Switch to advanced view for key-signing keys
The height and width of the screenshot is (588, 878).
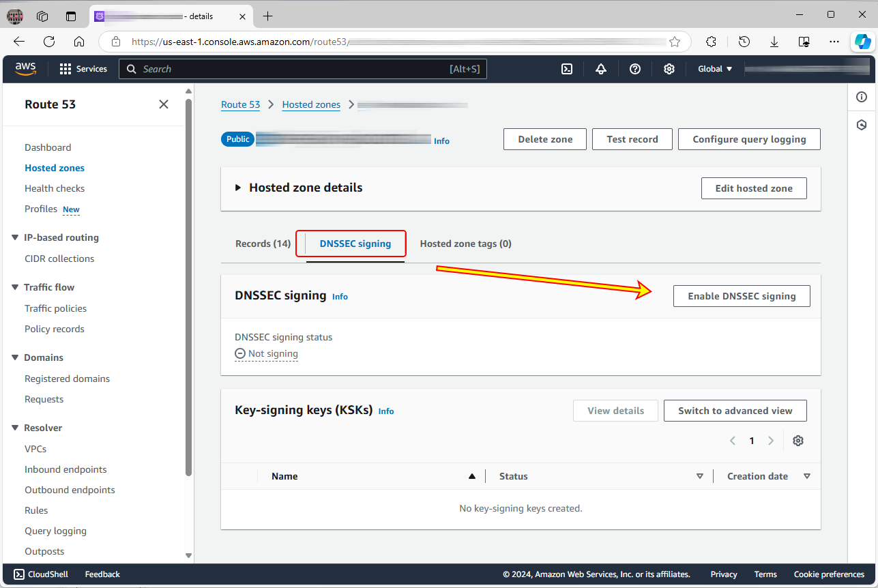[735, 410]
